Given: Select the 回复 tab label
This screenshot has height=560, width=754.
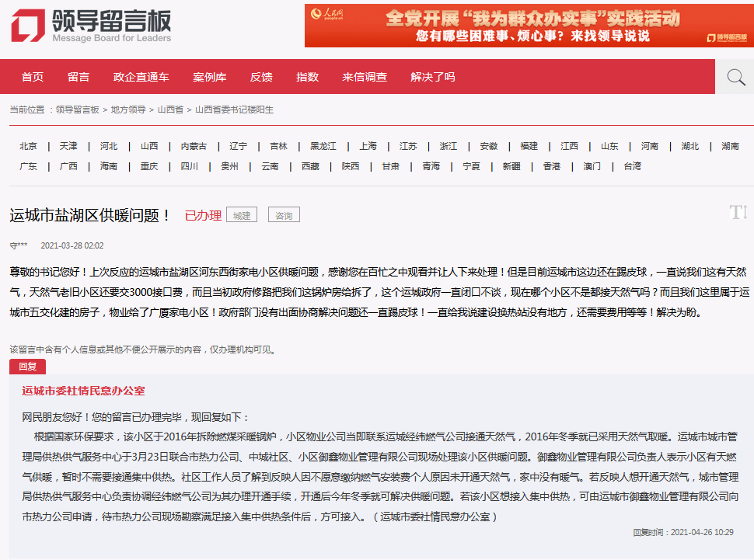Looking at the screenshot, I should [27, 367].
